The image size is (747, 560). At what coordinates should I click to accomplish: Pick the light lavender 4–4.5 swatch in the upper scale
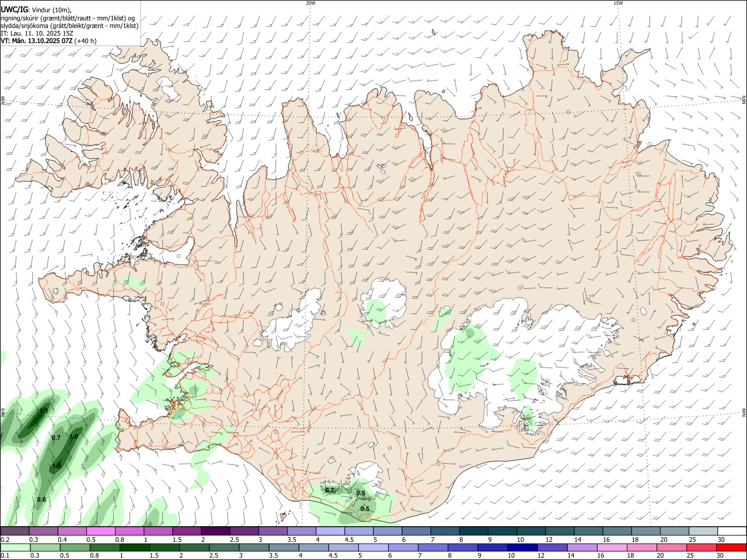[330, 531]
